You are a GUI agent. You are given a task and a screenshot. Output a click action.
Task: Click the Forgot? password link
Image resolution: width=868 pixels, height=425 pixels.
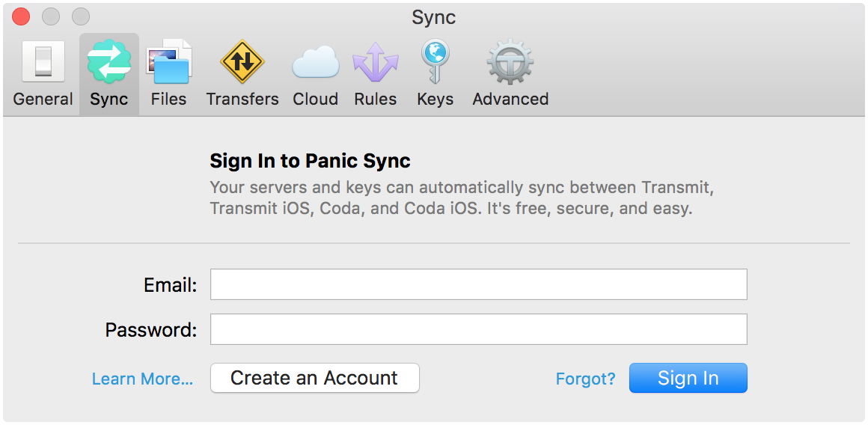pos(585,379)
